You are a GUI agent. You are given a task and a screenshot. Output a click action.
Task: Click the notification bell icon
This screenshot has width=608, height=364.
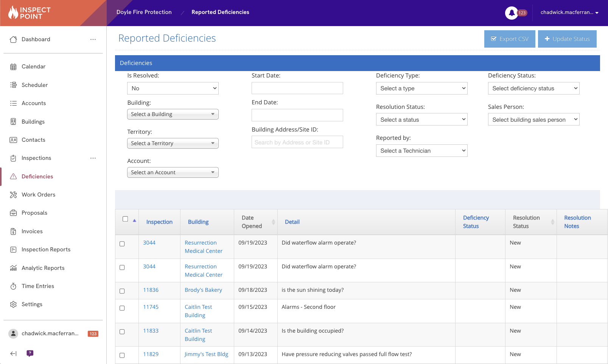pos(511,13)
